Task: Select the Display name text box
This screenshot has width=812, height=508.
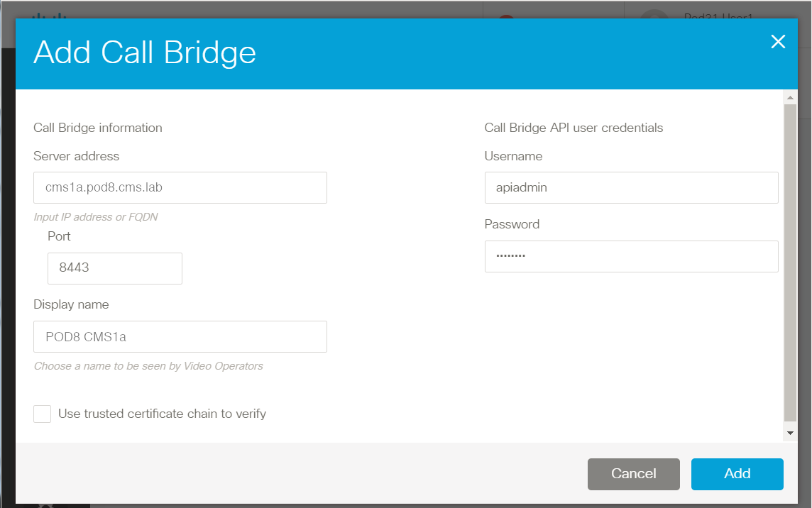Action: coord(180,336)
